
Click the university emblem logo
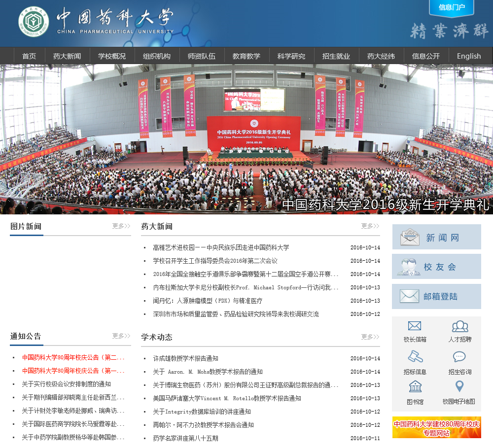click(34, 22)
